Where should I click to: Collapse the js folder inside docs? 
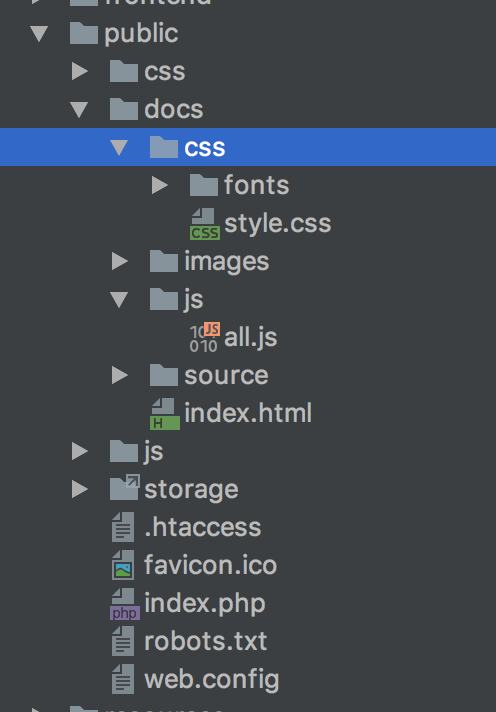[119, 300]
